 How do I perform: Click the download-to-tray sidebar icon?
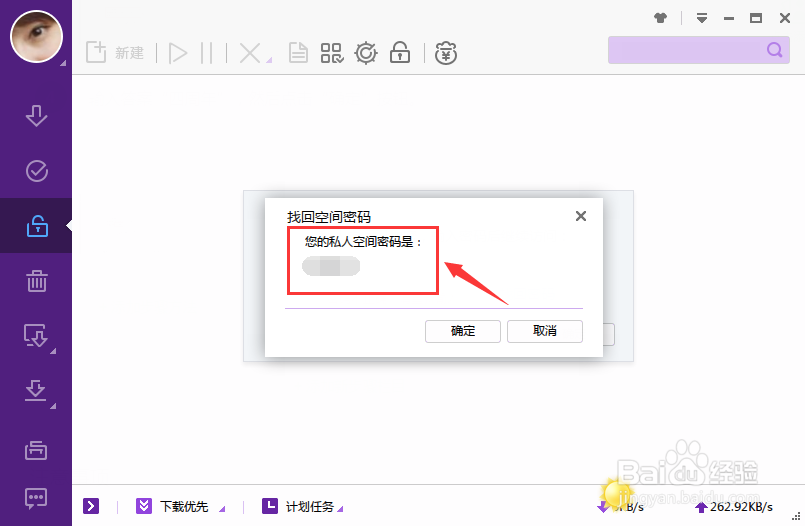(36, 391)
